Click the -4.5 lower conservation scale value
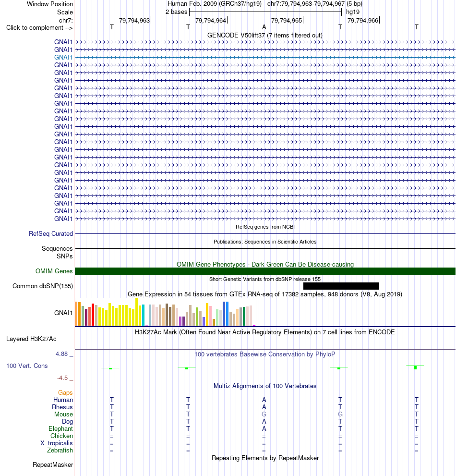This screenshot has height=476, width=456. pyautogui.click(x=62, y=378)
